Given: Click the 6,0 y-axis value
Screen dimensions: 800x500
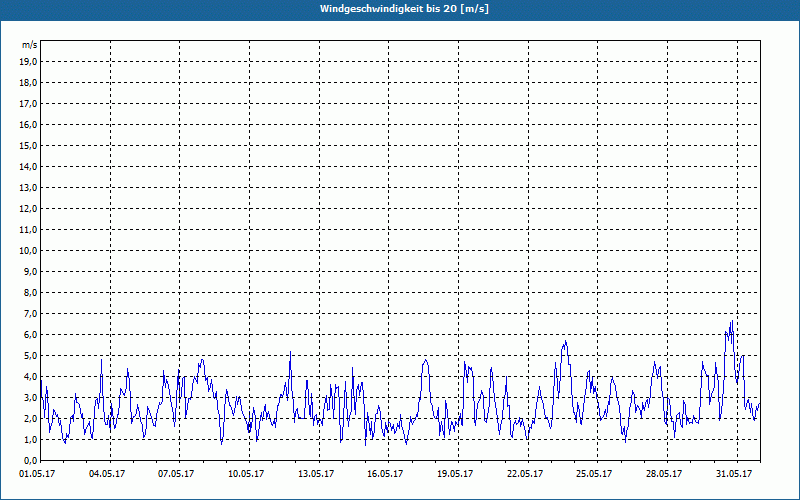Looking at the screenshot, I should pos(30,335).
